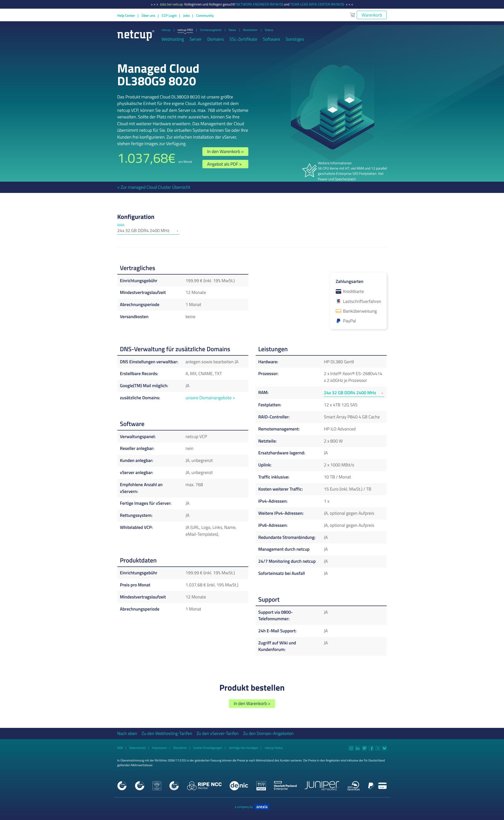Viewport: 504px width, 820px height.
Task: Click the anexia company logo
Action: tap(262, 807)
